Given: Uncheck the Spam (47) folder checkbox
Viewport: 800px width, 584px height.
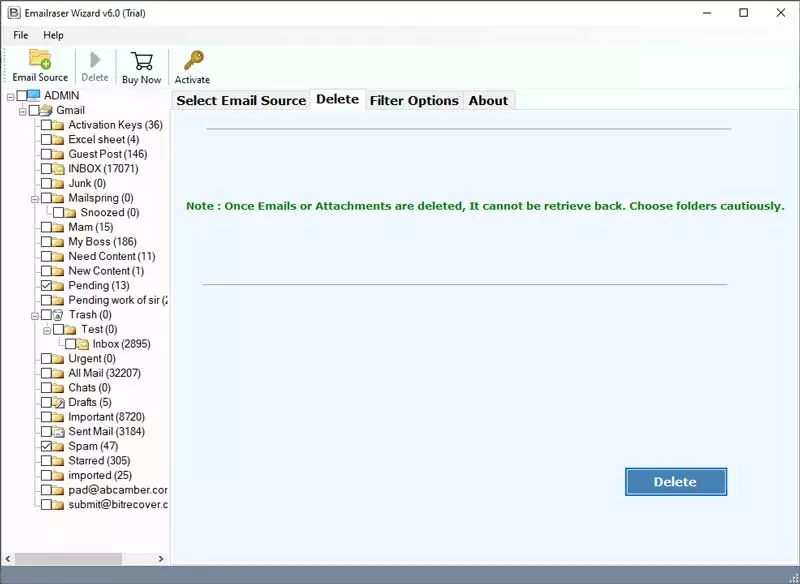Looking at the screenshot, I should coord(46,446).
